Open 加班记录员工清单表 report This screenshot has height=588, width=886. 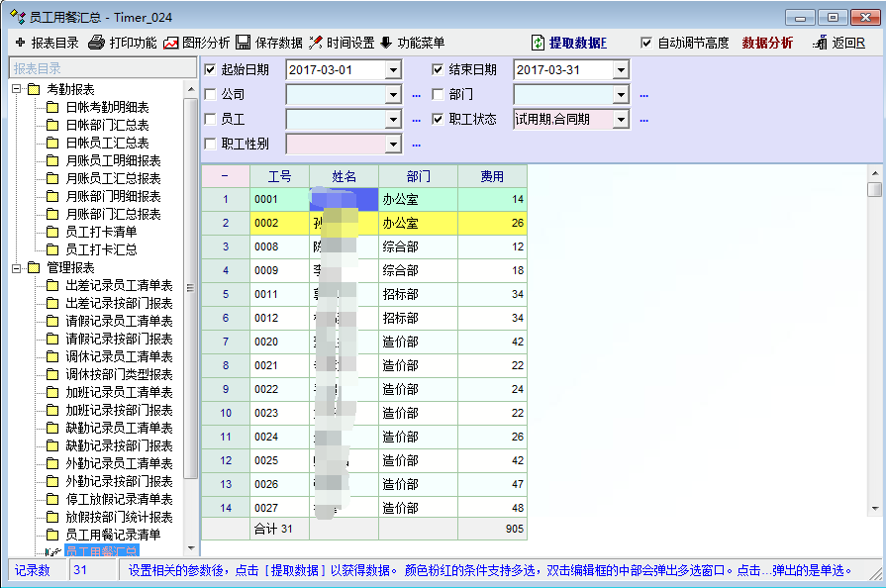point(119,392)
